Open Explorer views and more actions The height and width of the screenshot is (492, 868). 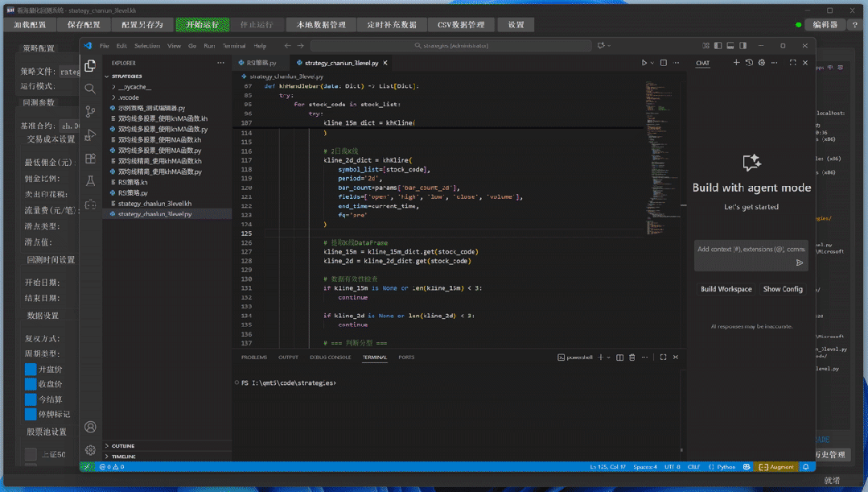[x=221, y=63]
